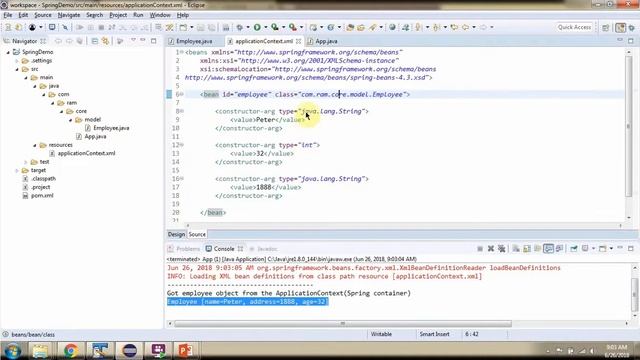The image size is (640, 360).
Task: Click the Windows Start button
Action: point(12,351)
